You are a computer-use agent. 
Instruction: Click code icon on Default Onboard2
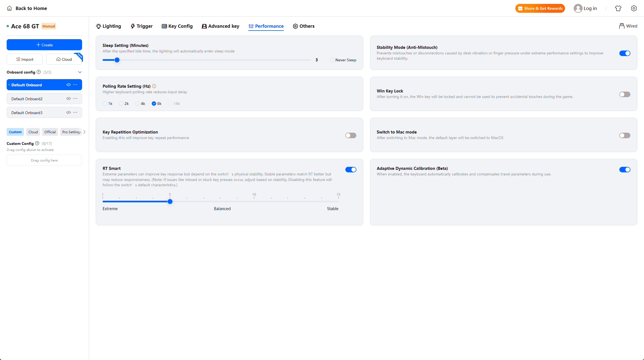[69, 99]
